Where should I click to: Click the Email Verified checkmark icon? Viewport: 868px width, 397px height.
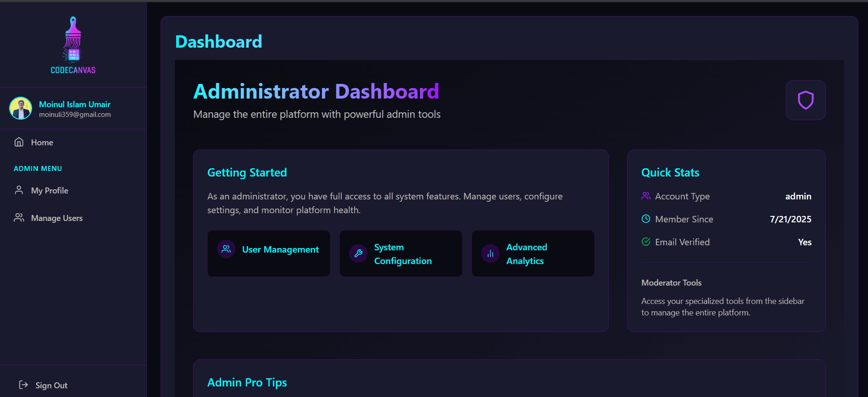[646, 242]
